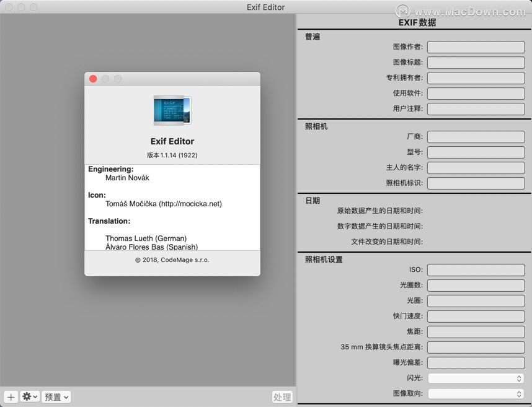This screenshot has width=532, height=407.
Task: Click into the 快门速度 field
Action: tap(476, 316)
